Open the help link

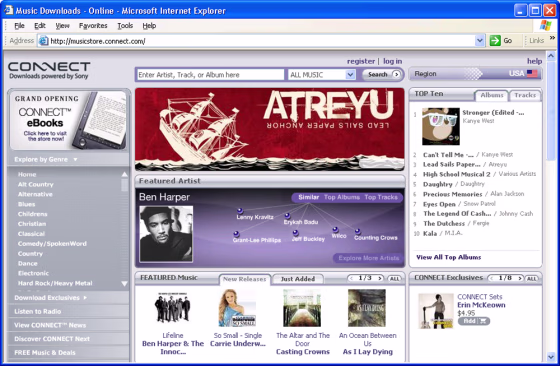(534, 61)
